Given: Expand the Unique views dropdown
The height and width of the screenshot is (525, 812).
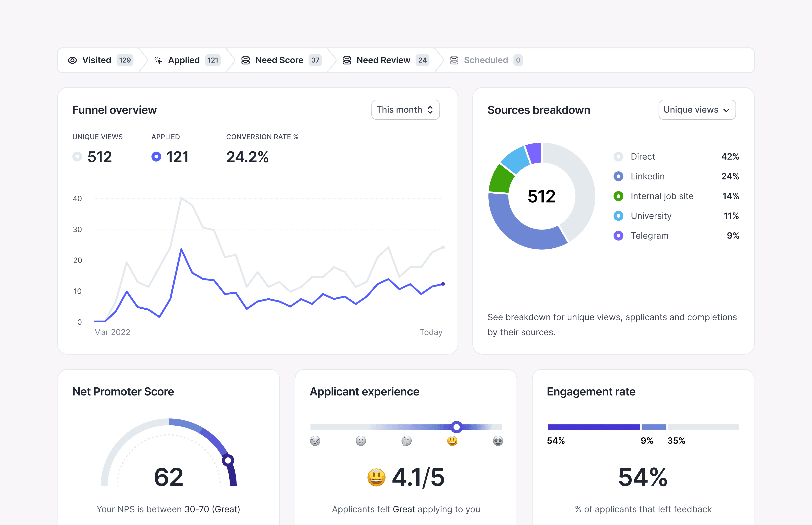Looking at the screenshot, I should (697, 110).
